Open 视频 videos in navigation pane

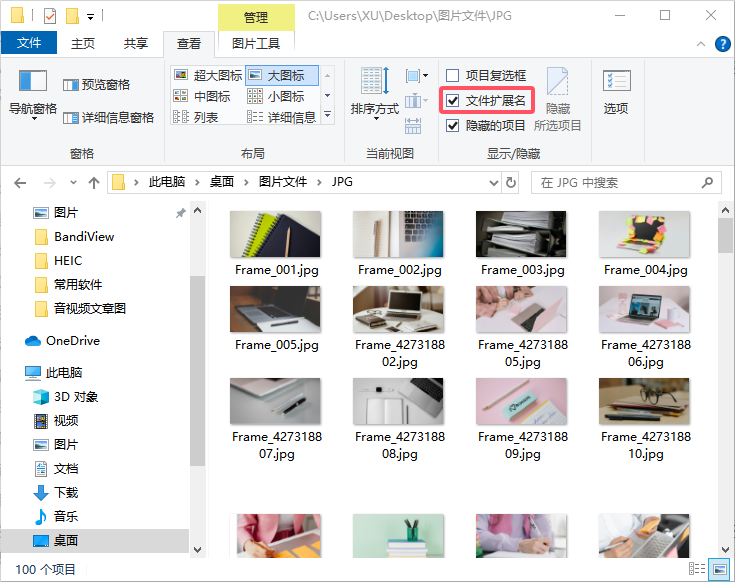[56, 421]
